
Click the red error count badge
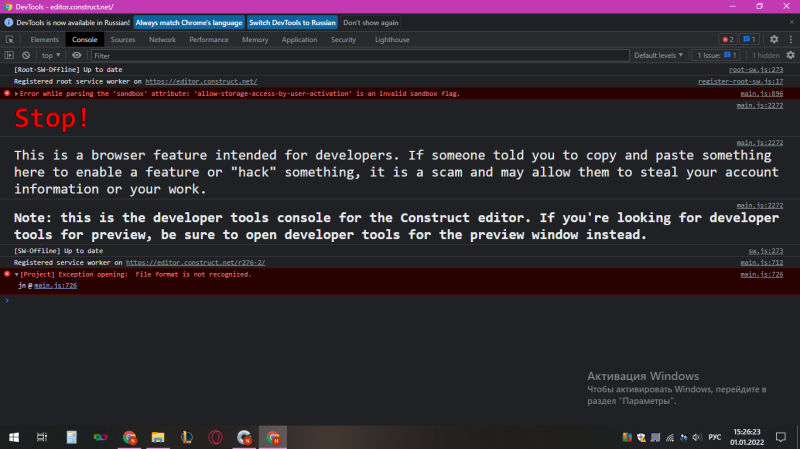tap(728, 39)
